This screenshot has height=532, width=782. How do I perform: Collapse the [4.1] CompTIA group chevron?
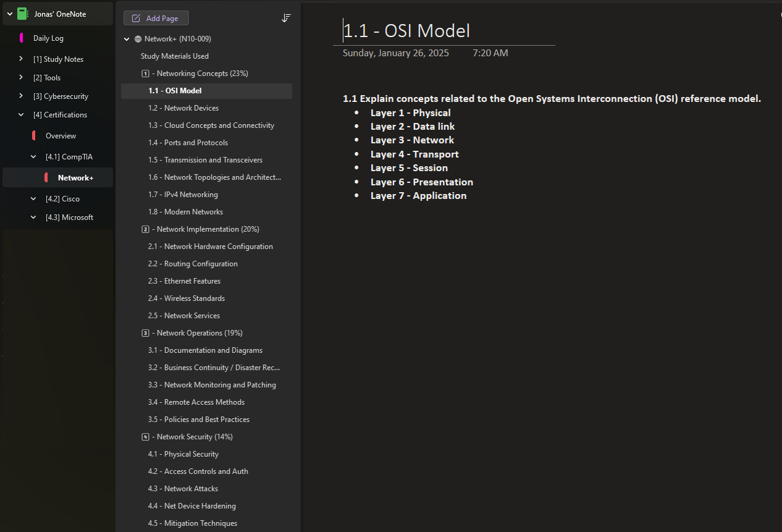(33, 157)
